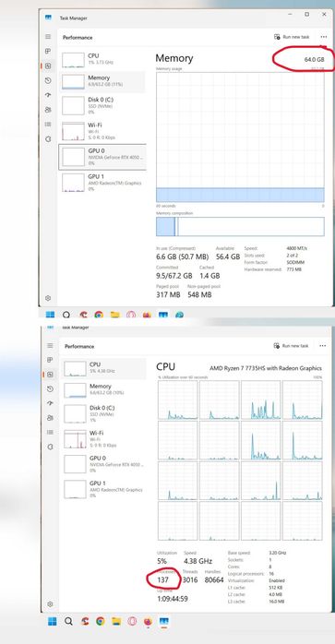Screen dimensions: 335x644
Task: Click the Memory usage graph area
Action: coord(240,137)
